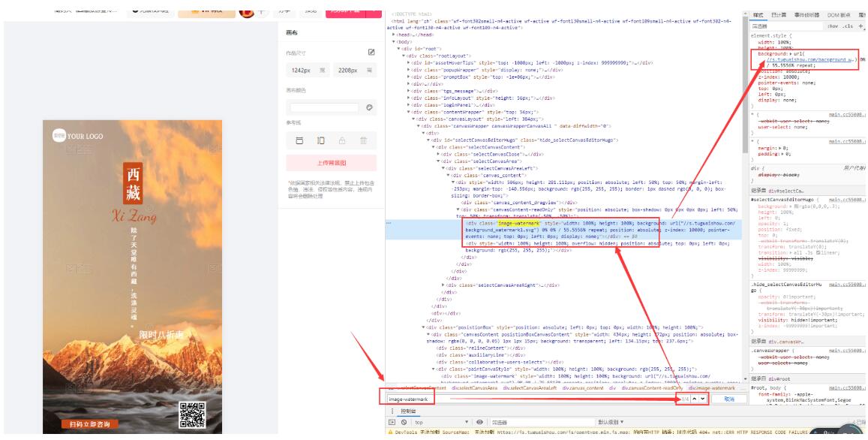This screenshot has width=868, height=440.
Task: Toggle element state filter :hov in Styles pane
Action: point(833,26)
